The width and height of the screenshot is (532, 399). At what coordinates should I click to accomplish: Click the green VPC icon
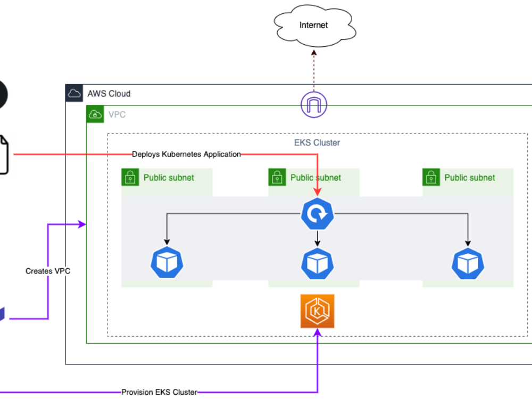[95, 114]
